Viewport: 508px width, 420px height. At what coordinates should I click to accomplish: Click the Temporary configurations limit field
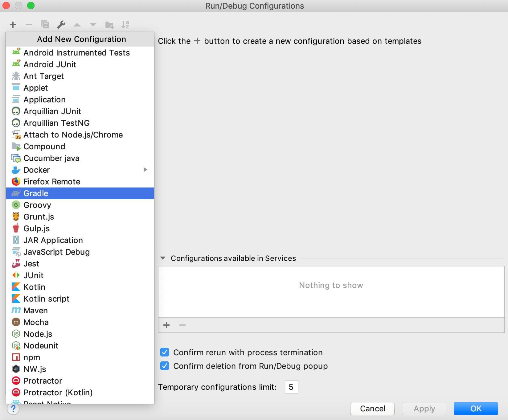coord(291,387)
